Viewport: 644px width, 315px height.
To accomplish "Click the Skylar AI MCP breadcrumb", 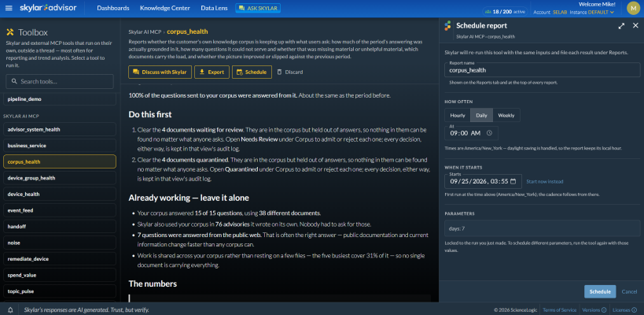I will point(145,31).
